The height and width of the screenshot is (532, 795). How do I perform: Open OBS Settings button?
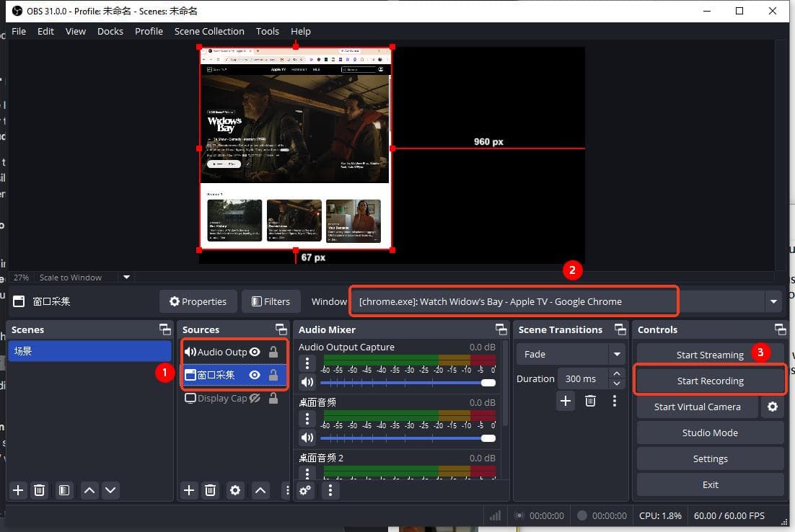[710, 458]
